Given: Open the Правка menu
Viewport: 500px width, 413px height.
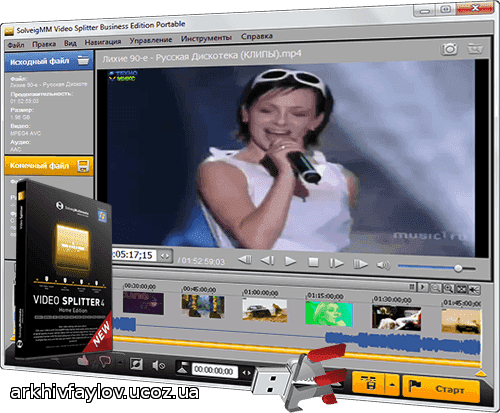Looking at the screenshot, I should point(44,44).
